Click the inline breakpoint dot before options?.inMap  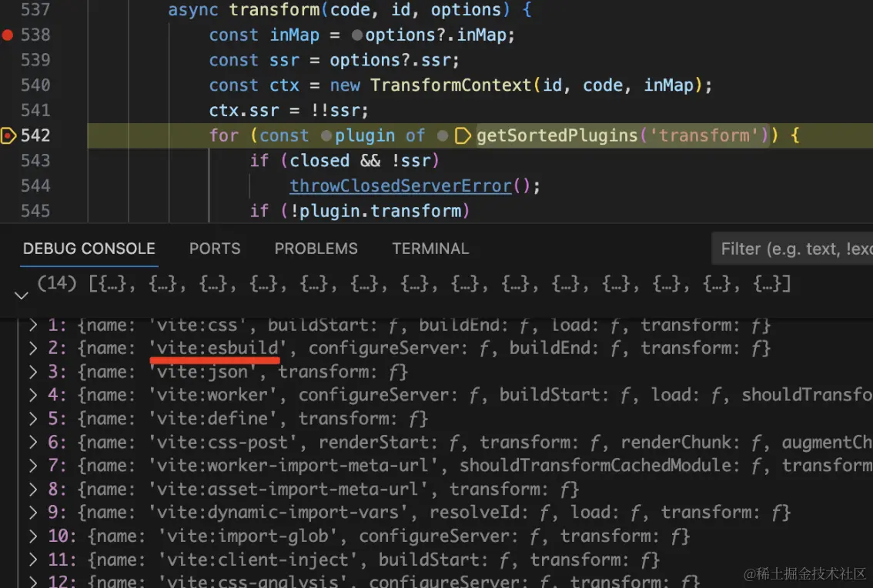coord(357,35)
